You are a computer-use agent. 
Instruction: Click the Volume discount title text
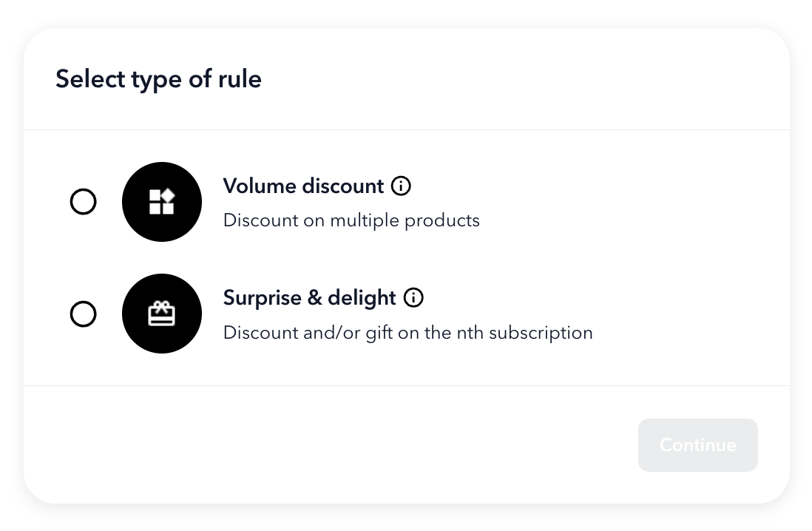pos(303,186)
